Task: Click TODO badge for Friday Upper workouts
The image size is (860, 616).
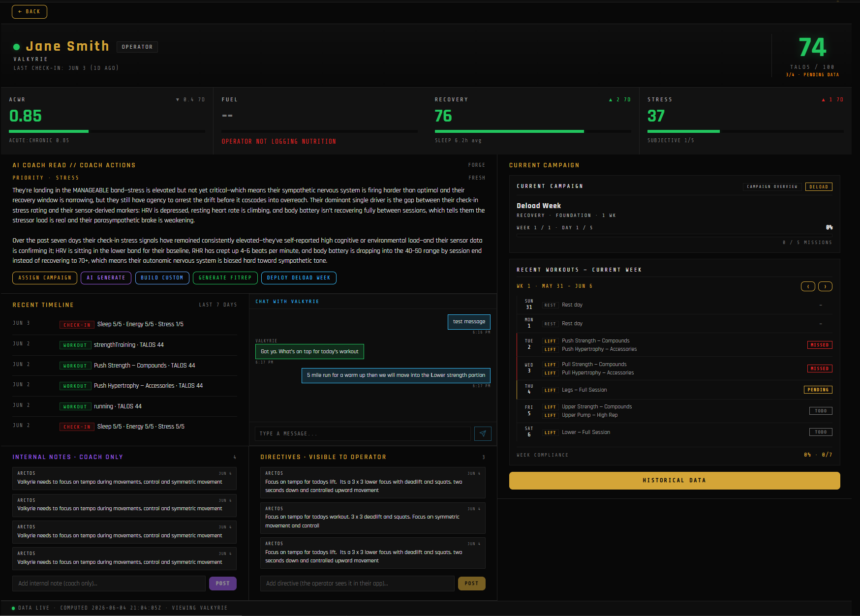Action: 821,411
